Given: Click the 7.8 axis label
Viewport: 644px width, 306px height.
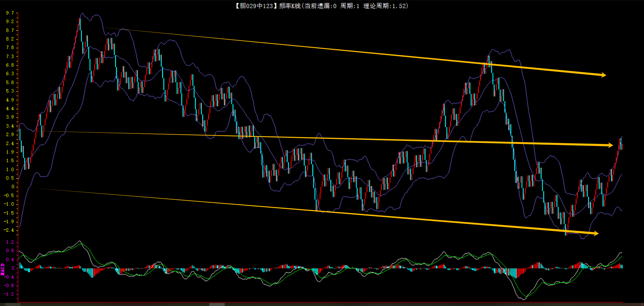Looking at the screenshot, I should (10, 47).
